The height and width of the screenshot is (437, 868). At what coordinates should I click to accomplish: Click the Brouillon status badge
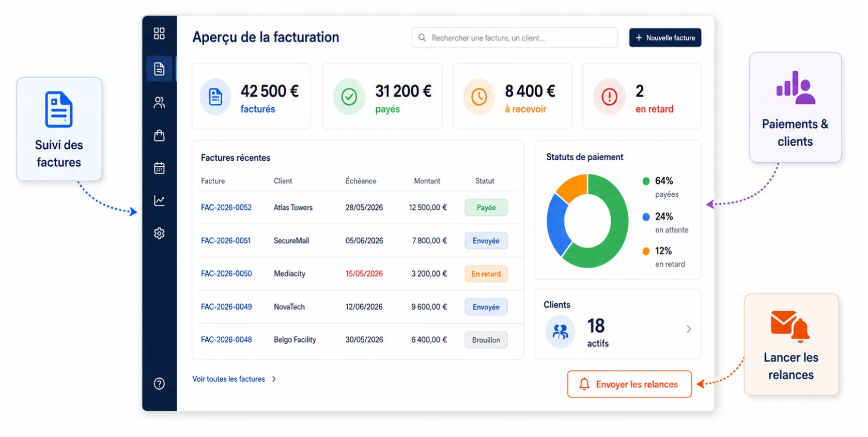click(x=486, y=340)
